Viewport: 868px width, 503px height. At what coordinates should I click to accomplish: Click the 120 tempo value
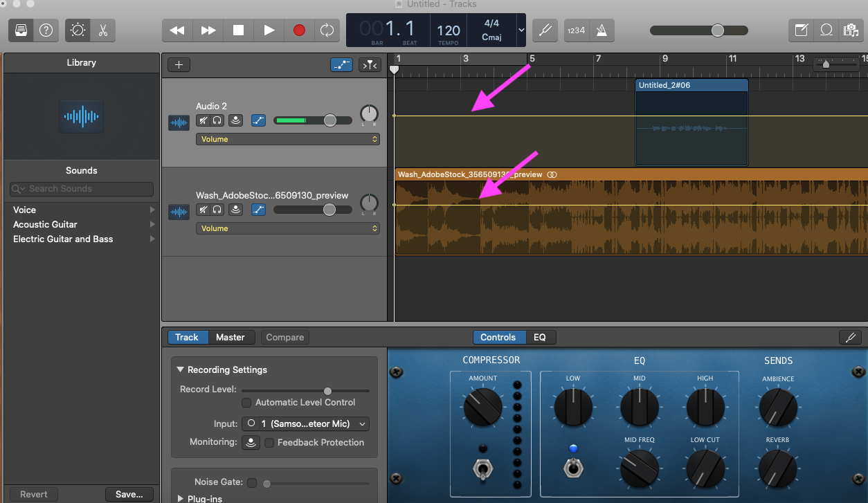[449, 30]
